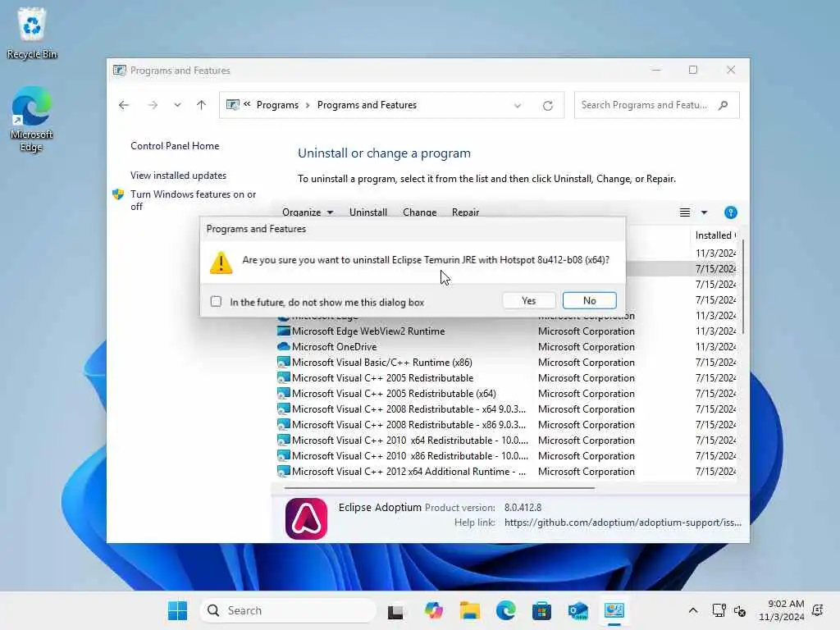Click the taskbar Search box
The width and height of the screenshot is (840, 630).
288,610
